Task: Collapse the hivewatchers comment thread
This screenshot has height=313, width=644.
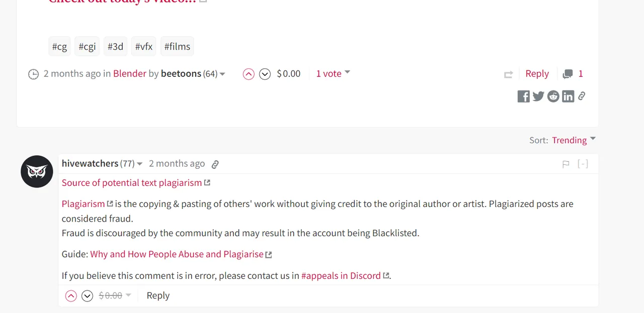Action: pos(583,164)
